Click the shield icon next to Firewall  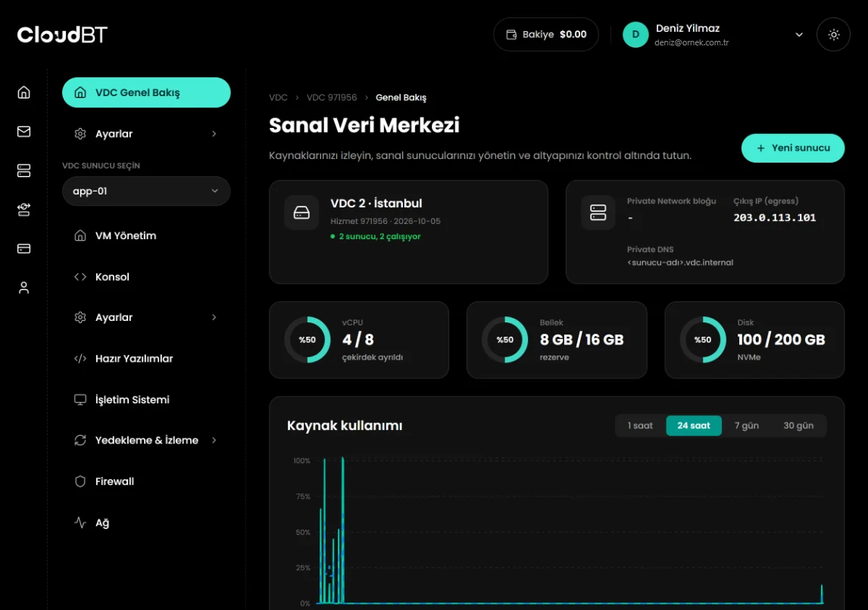pos(80,481)
